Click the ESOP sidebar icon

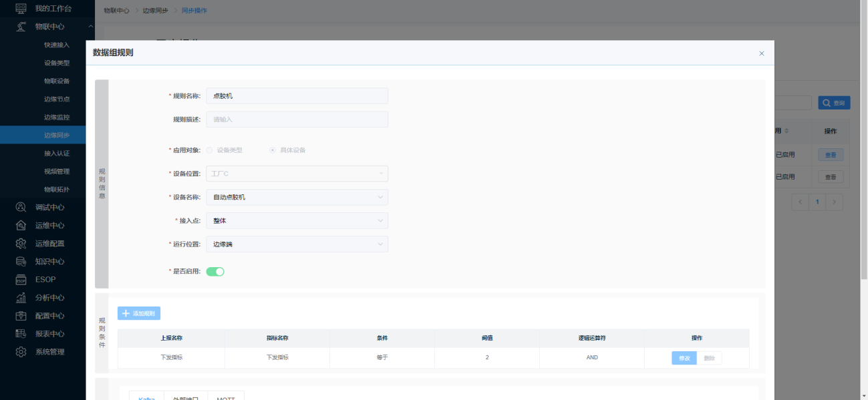click(21, 280)
